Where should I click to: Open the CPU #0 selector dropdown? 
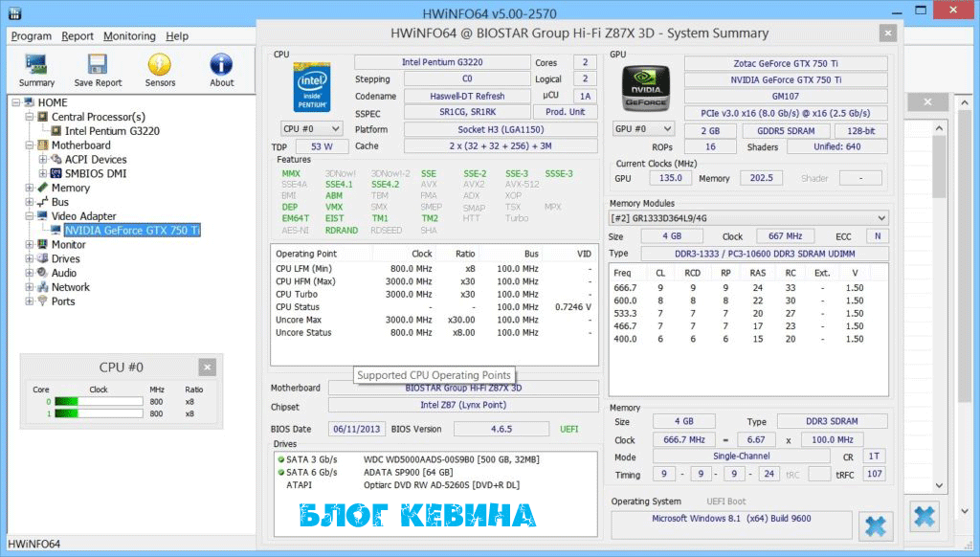pyautogui.click(x=311, y=128)
